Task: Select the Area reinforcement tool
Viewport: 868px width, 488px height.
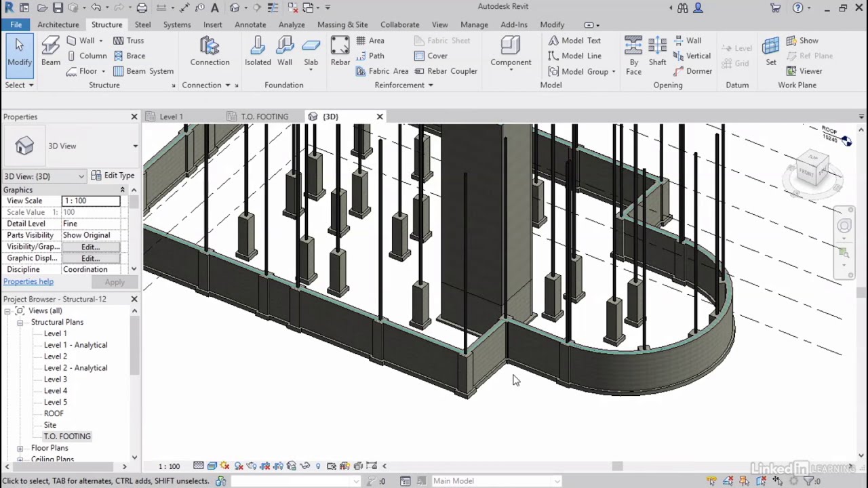Action: 370,40
